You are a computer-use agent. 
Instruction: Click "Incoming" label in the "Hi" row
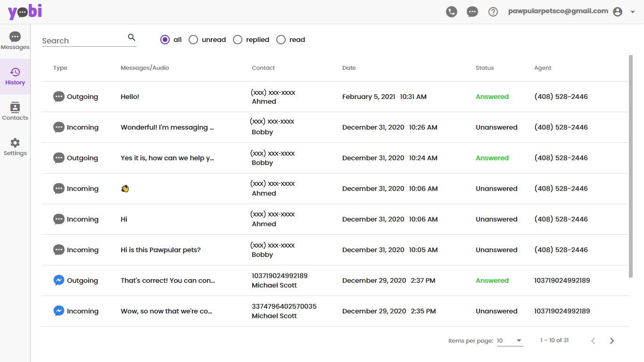83,219
